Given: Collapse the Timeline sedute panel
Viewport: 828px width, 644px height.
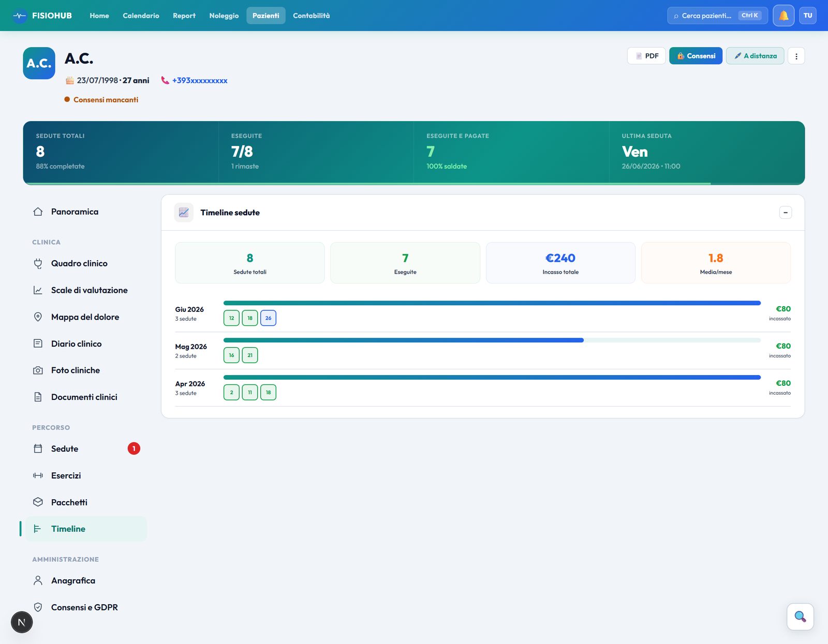Looking at the screenshot, I should [785, 213].
